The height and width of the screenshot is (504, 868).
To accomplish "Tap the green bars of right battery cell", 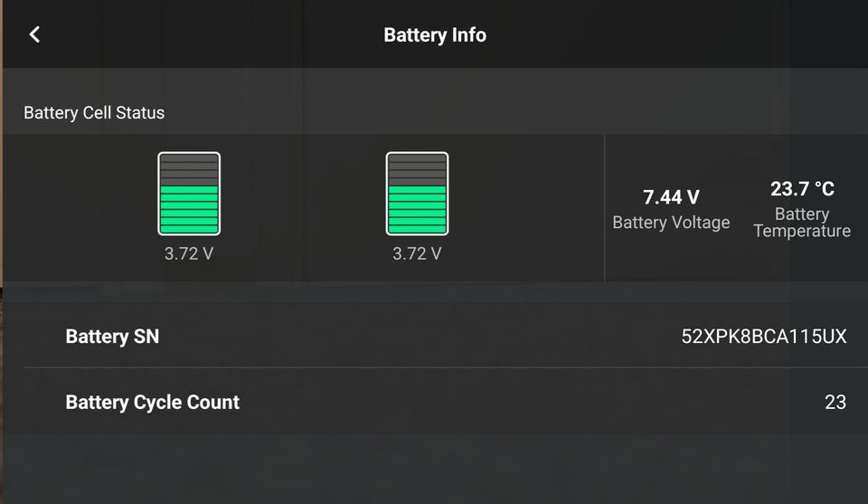I will [417, 209].
